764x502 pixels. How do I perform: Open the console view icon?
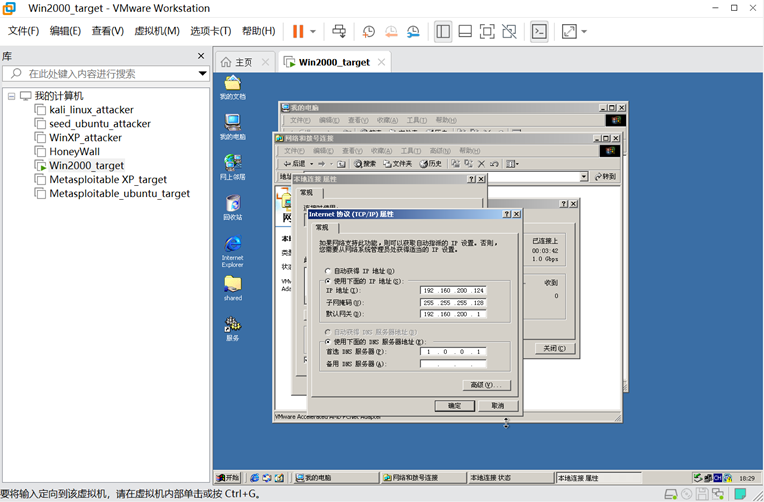coord(539,32)
